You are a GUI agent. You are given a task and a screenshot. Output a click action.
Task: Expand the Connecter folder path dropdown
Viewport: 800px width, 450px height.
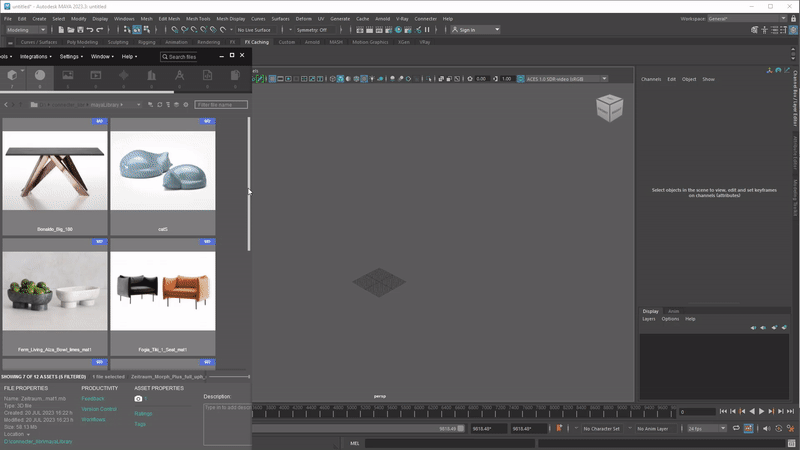(x=138, y=105)
